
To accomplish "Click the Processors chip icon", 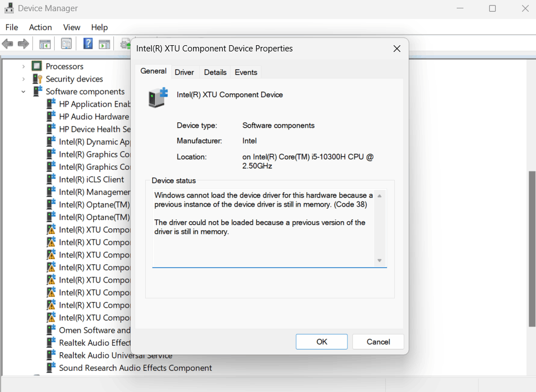I will click(x=37, y=66).
